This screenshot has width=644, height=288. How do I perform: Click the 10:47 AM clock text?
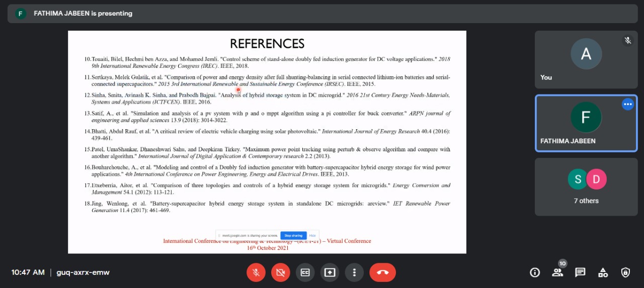[x=28, y=272]
